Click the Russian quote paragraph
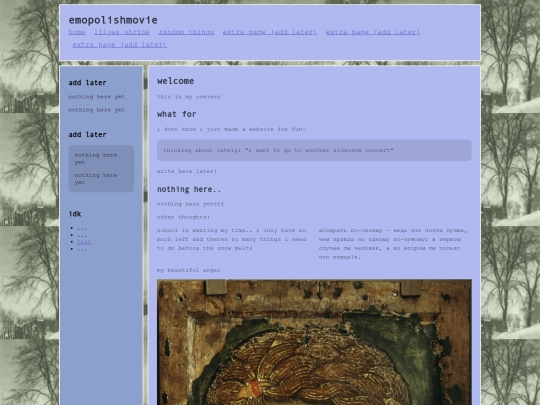Image resolution: width=540 pixels, height=405 pixels. click(x=393, y=243)
